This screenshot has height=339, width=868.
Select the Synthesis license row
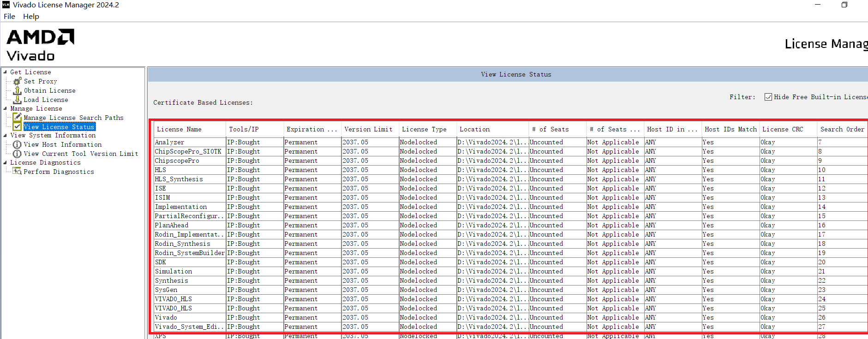click(x=510, y=280)
